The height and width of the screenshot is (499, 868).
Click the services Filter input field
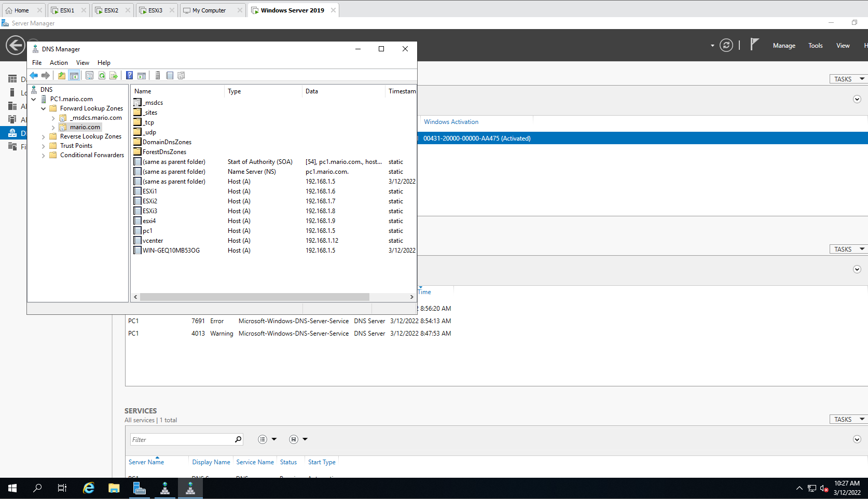tap(182, 439)
